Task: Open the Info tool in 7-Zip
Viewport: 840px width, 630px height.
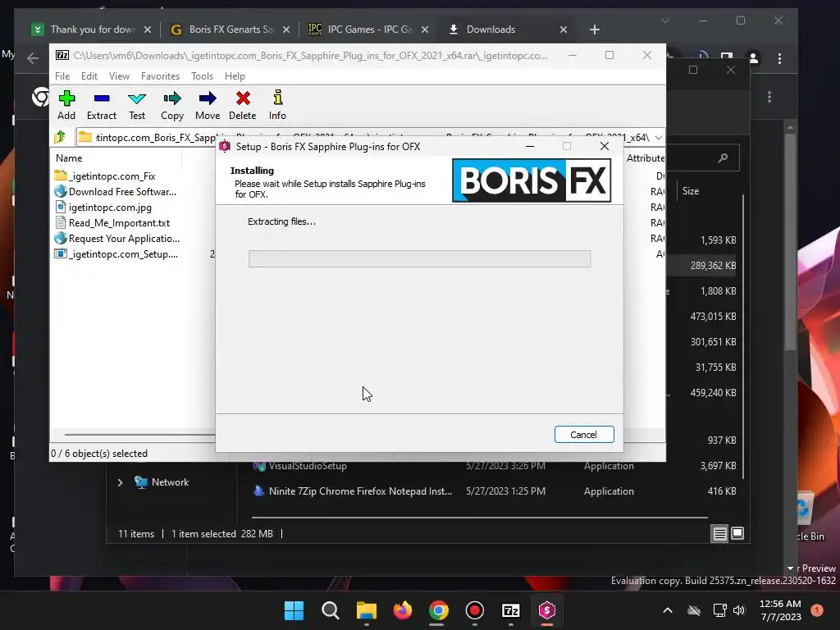Action: tap(277, 105)
